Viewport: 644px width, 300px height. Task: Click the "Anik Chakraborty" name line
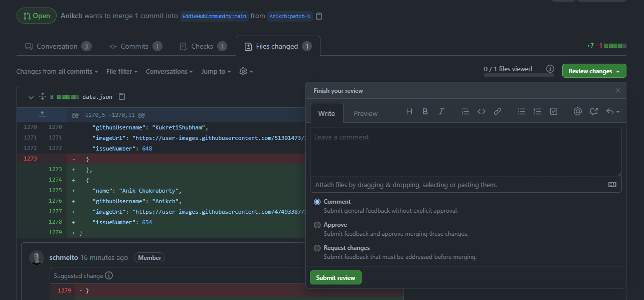point(137,191)
